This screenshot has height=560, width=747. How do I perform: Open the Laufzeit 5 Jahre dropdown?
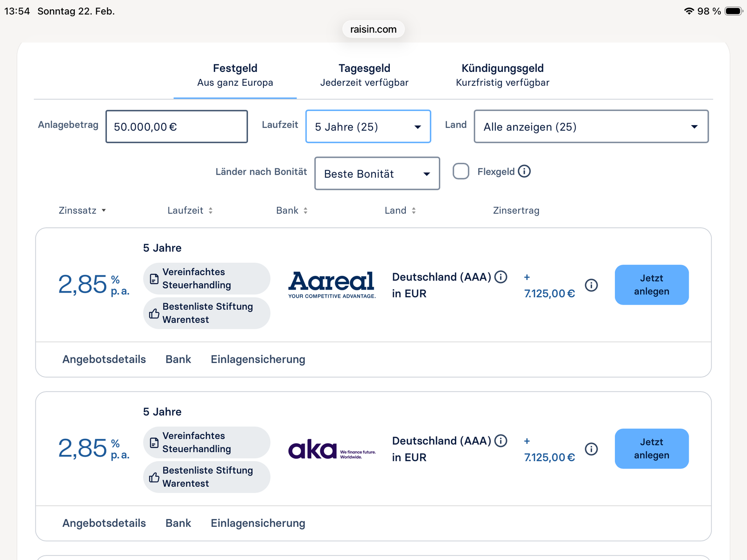coord(368,126)
